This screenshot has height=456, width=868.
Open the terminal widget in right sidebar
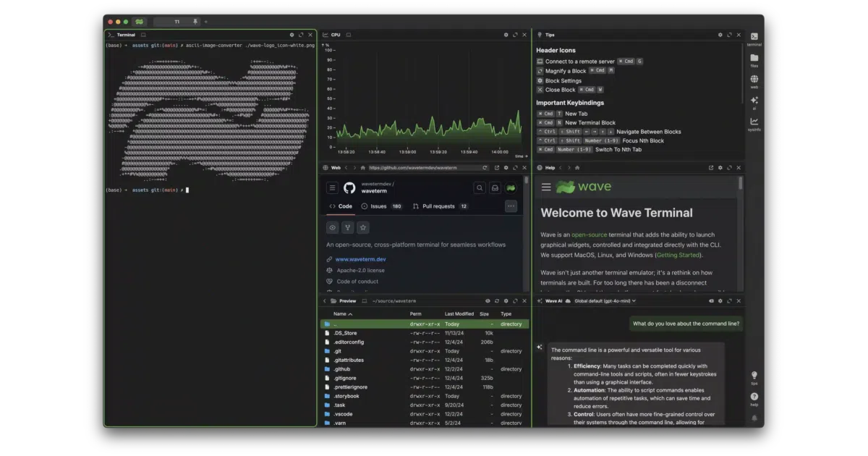(x=754, y=39)
